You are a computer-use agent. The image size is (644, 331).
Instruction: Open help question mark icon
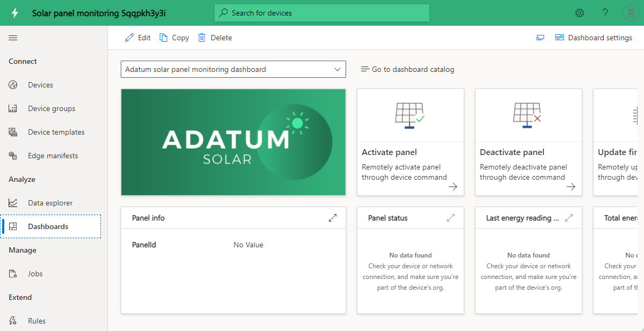tap(605, 13)
